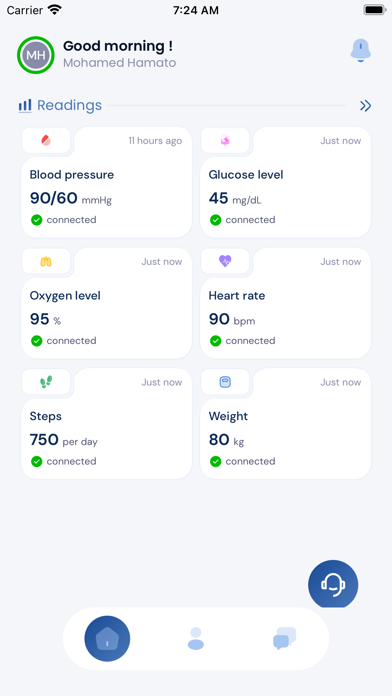Tap the blood drop icon
The image size is (392, 696).
46,140
